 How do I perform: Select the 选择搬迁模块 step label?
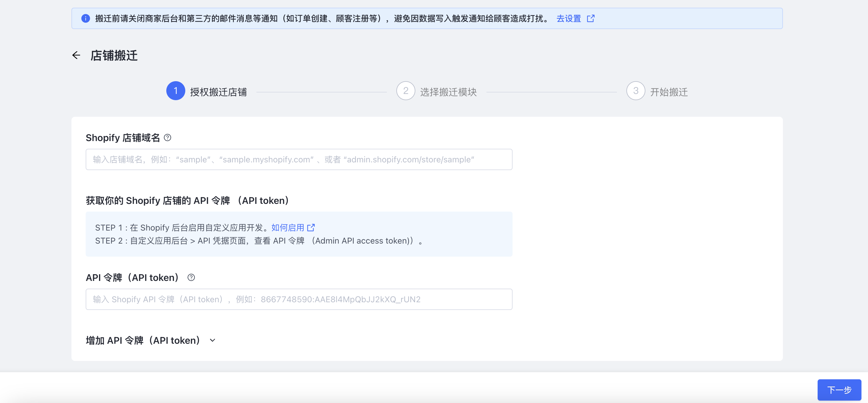coord(448,92)
